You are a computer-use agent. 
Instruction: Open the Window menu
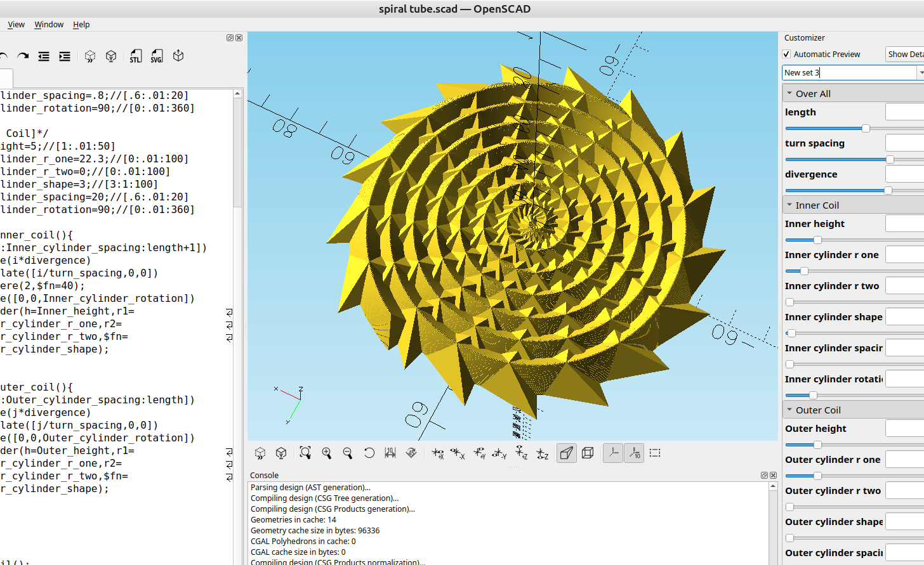[49, 24]
